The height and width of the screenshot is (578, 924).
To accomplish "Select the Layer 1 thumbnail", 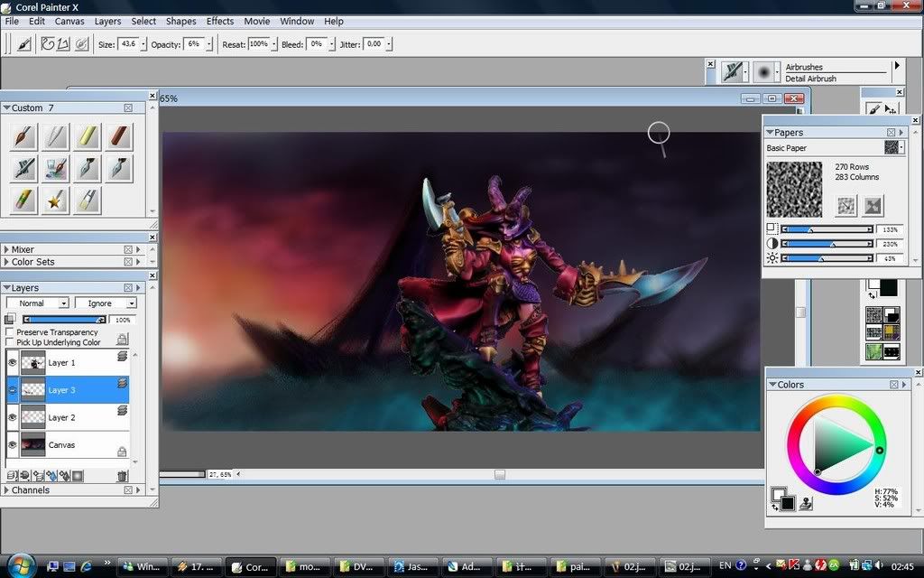I will 33,363.
